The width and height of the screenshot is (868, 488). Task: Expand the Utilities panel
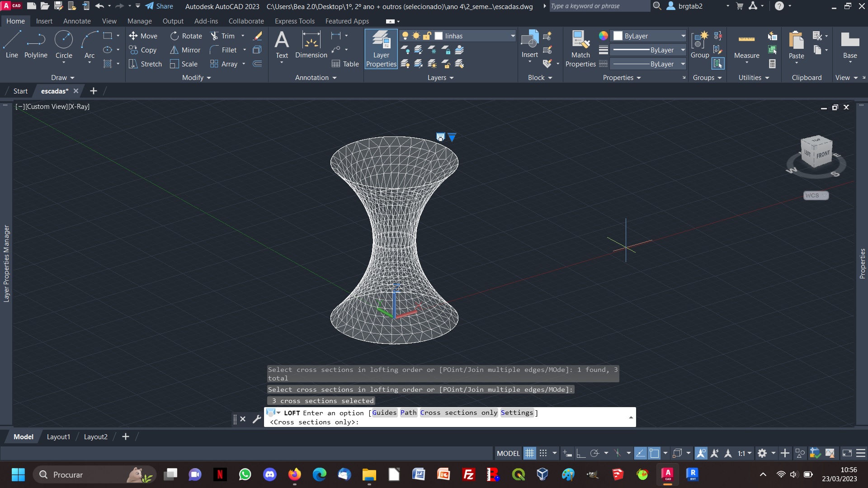coord(754,78)
